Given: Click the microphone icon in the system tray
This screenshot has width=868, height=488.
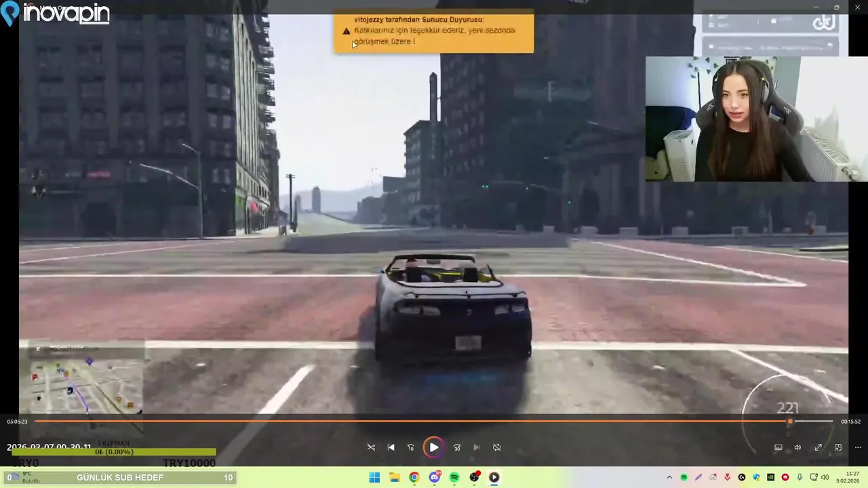Looking at the screenshot, I should coord(800,477).
